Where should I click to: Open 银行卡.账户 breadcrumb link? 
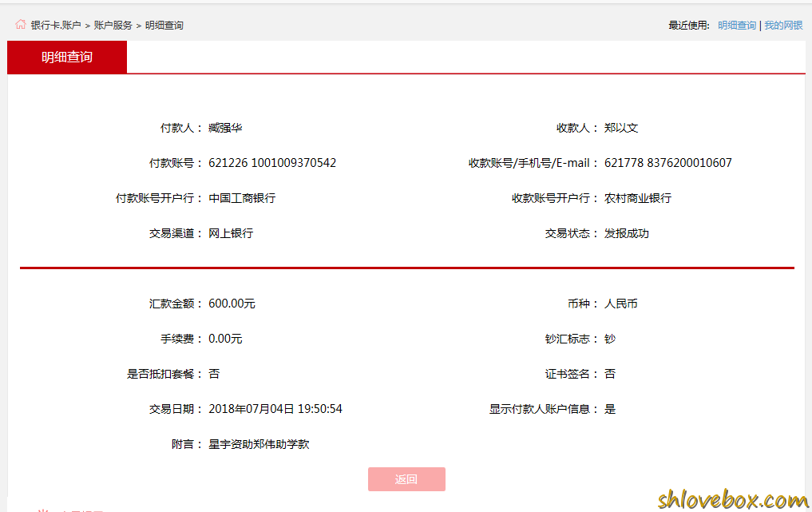tap(56, 26)
